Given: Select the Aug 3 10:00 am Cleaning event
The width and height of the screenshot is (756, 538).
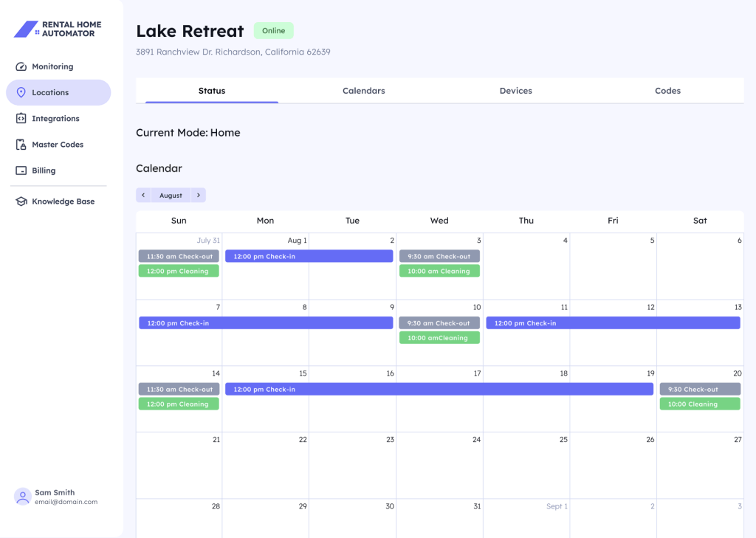Looking at the screenshot, I should (x=439, y=271).
